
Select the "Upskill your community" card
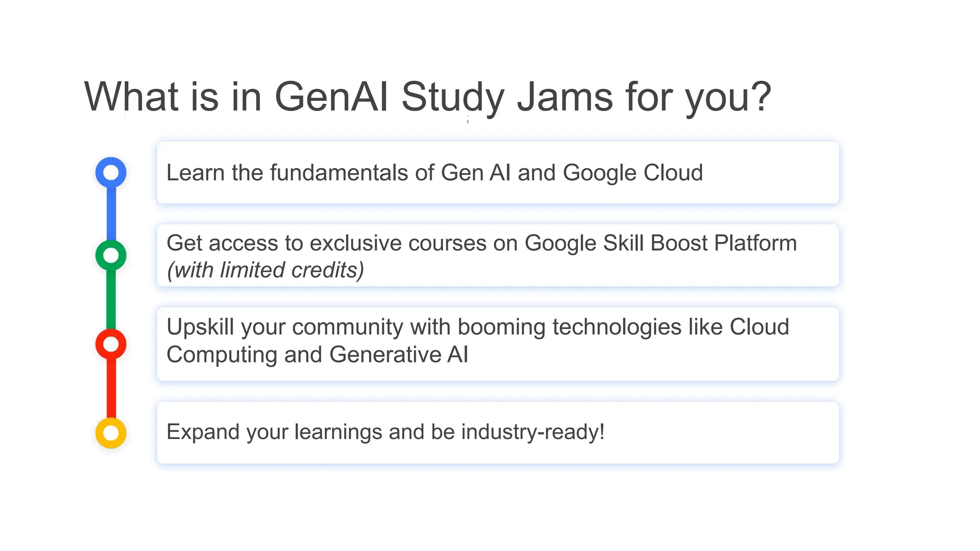(498, 344)
